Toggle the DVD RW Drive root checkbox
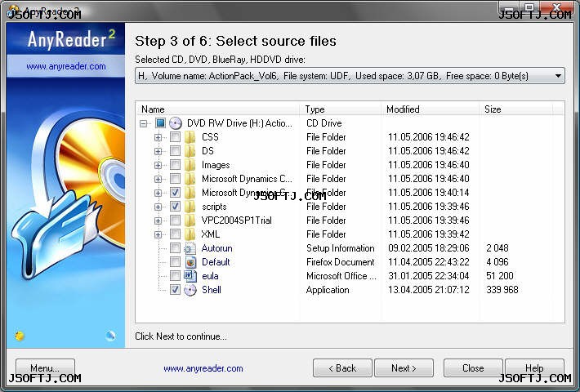 160,122
